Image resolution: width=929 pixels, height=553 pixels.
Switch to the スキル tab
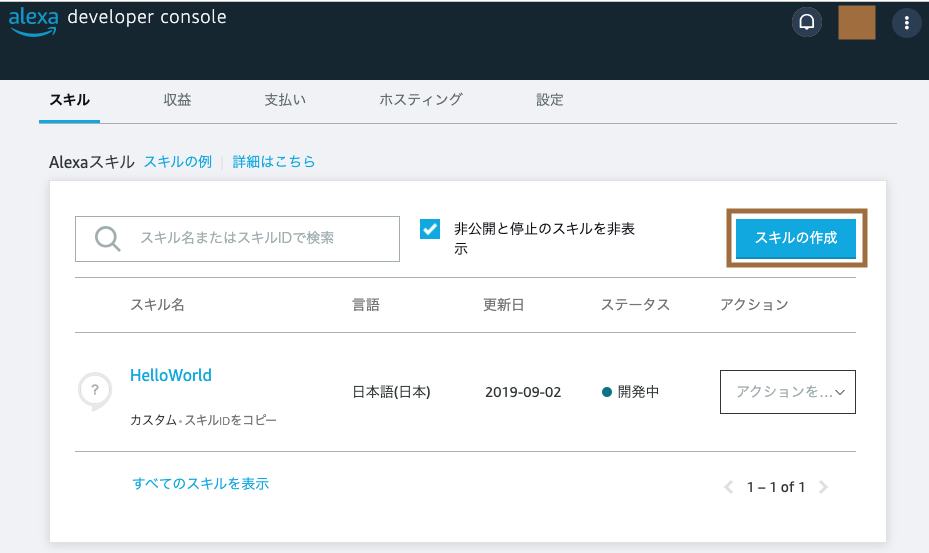pos(69,100)
